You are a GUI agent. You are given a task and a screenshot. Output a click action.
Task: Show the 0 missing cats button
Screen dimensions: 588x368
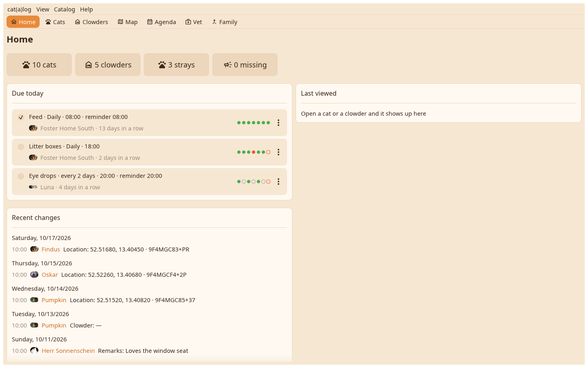[x=245, y=65]
